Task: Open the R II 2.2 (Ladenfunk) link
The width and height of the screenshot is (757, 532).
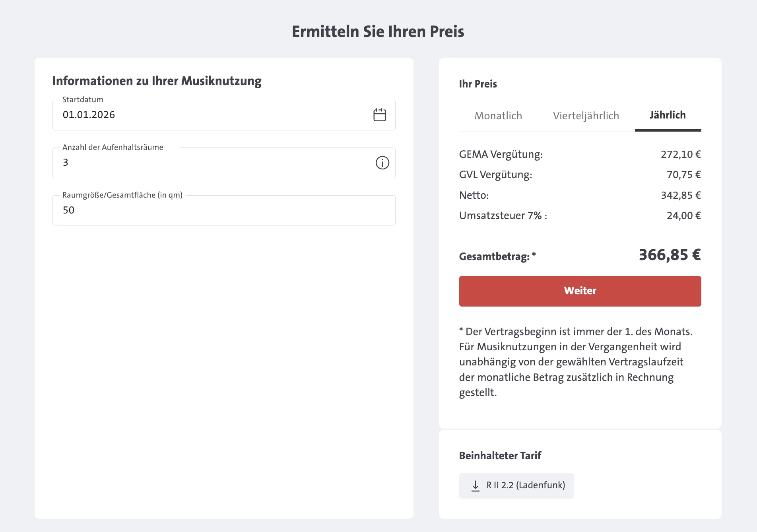Action: coord(516,485)
